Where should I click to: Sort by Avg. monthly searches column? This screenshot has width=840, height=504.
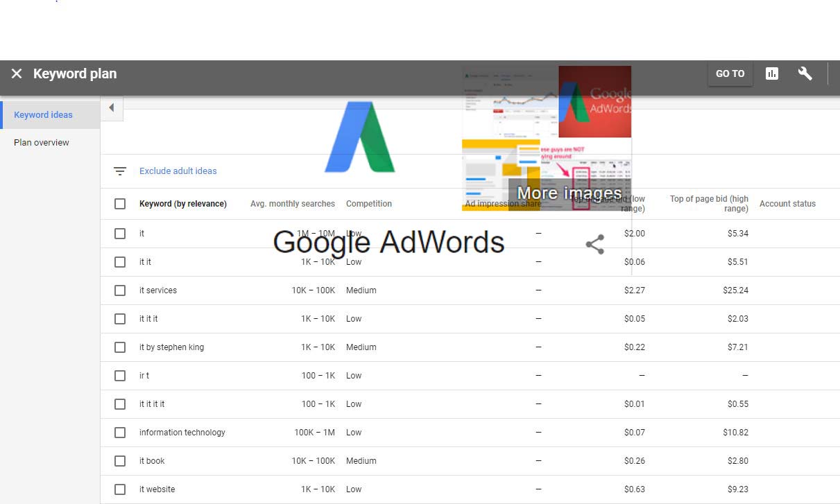click(x=292, y=203)
